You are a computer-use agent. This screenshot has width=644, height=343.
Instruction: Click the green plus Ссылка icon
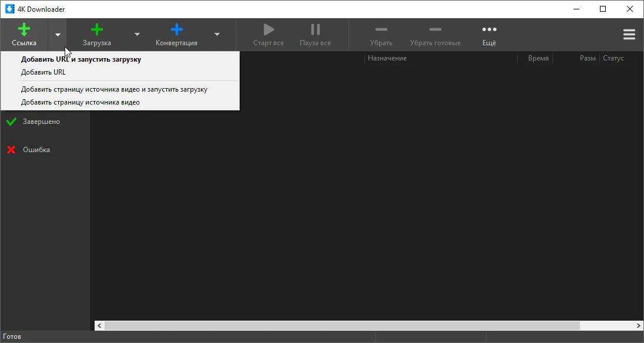pos(24,30)
